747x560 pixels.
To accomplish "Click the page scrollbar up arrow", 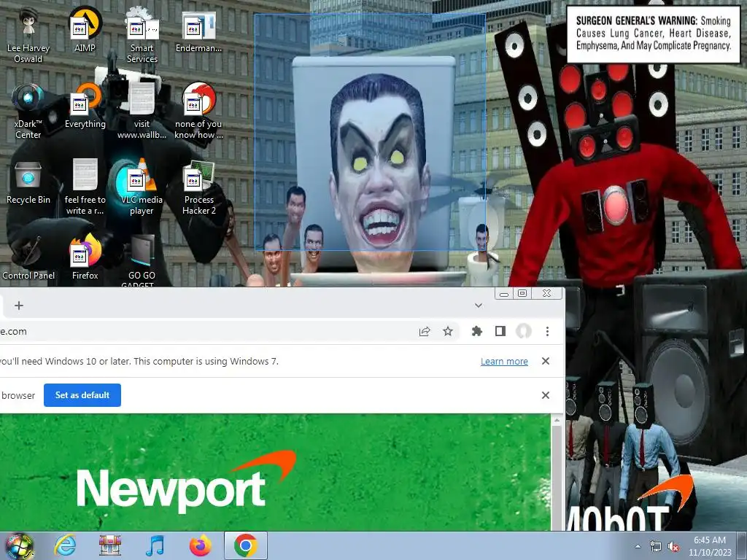I will (557, 421).
